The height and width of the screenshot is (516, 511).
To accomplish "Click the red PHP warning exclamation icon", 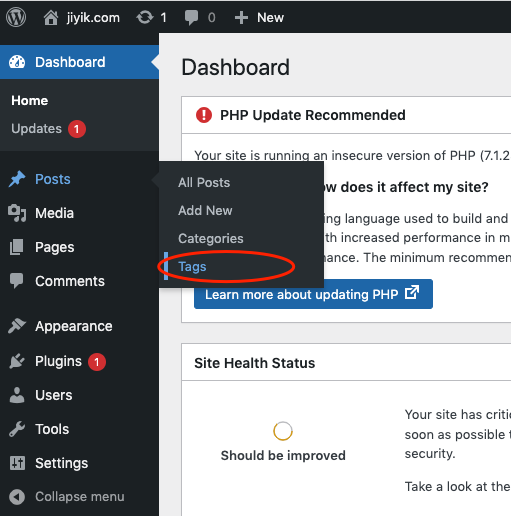I will 204,115.
